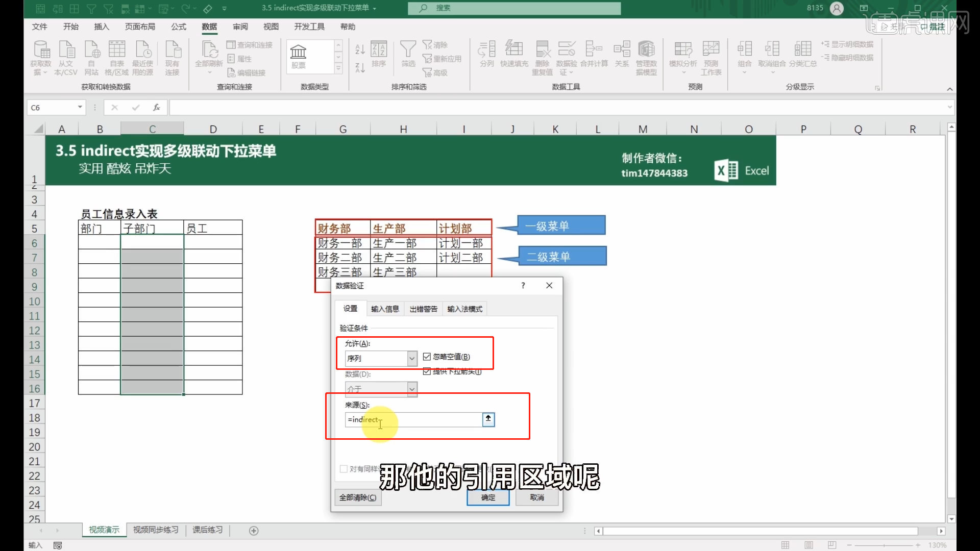980x551 pixels.
Task: Switch to the Formulas (公式) tab
Action: click(x=179, y=27)
